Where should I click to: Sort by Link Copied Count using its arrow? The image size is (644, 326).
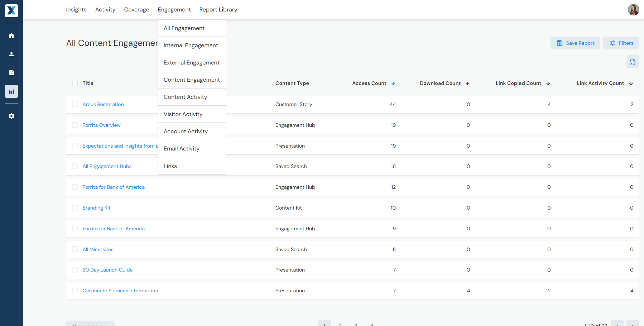pos(548,83)
